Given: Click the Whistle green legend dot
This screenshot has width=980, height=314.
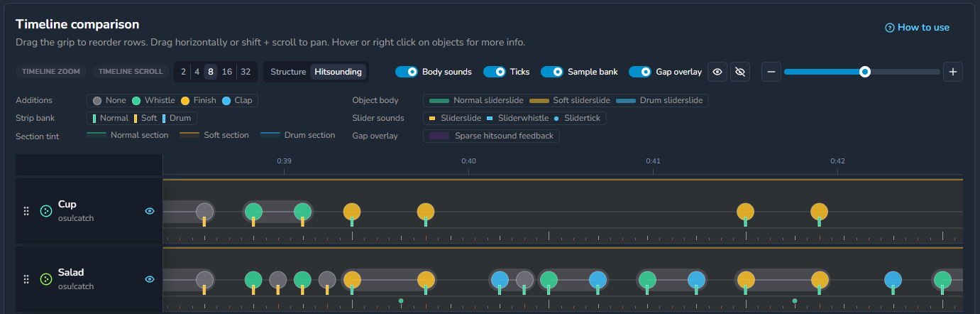Looking at the screenshot, I should tap(136, 100).
